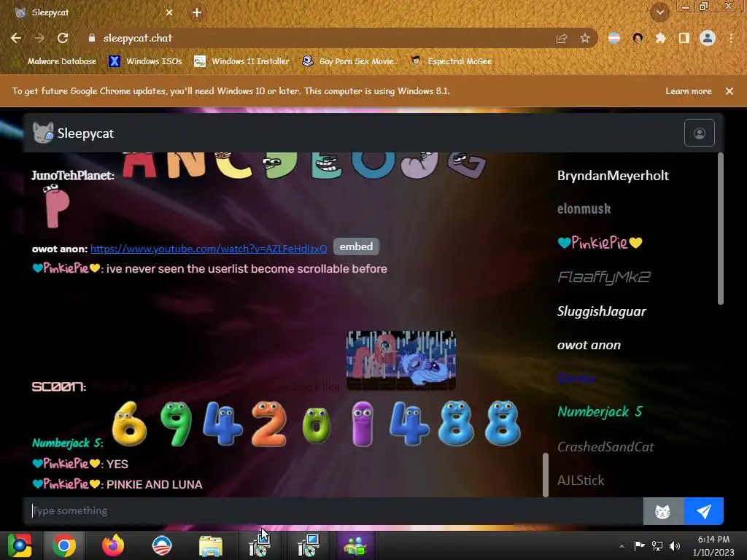Open the Obama logo taskbar app
This screenshot has height=560, width=747.
click(162, 545)
